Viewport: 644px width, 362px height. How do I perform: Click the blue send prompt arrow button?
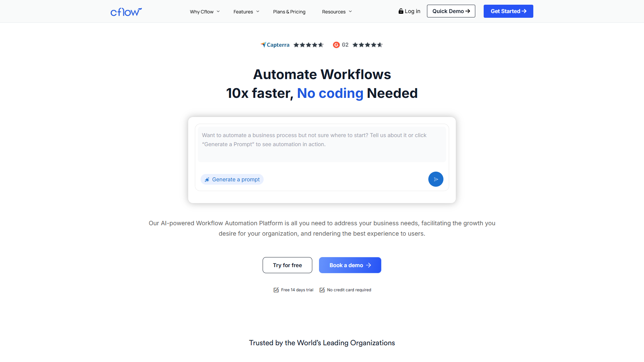pyautogui.click(x=435, y=179)
